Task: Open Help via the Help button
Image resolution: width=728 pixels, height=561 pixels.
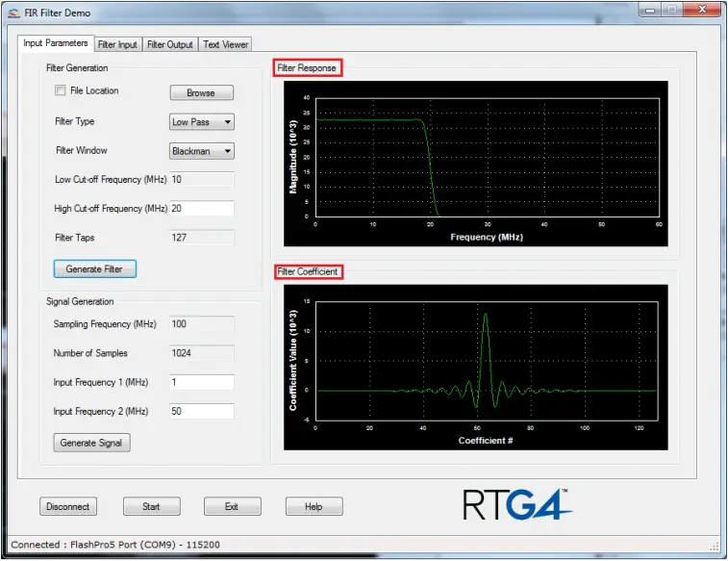Action: coord(314,506)
